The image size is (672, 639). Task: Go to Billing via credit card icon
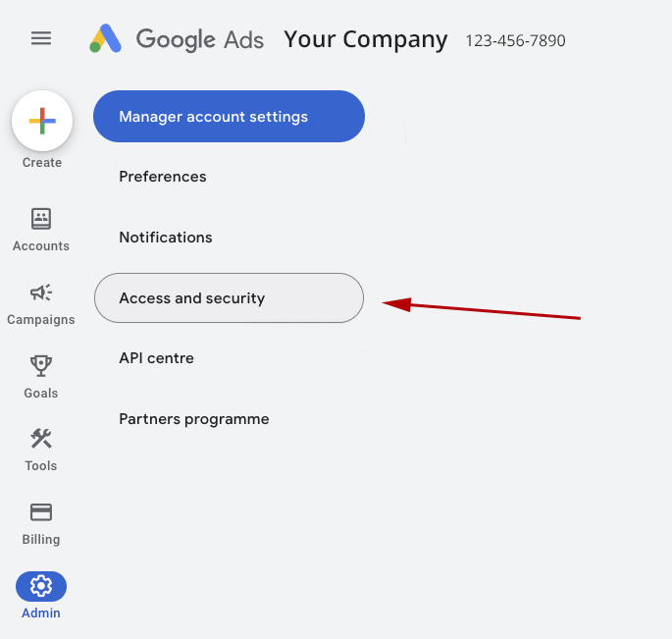point(41,512)
